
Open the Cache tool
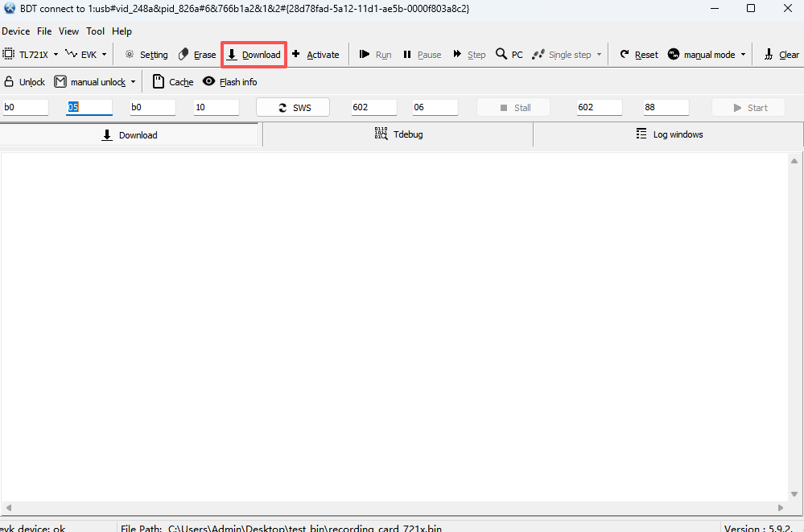click(x=173, y=81)
